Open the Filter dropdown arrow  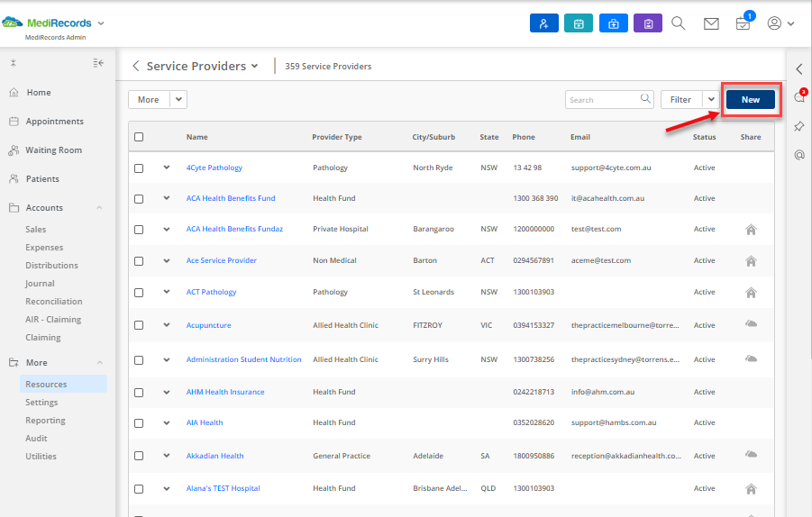coord(711,99)
